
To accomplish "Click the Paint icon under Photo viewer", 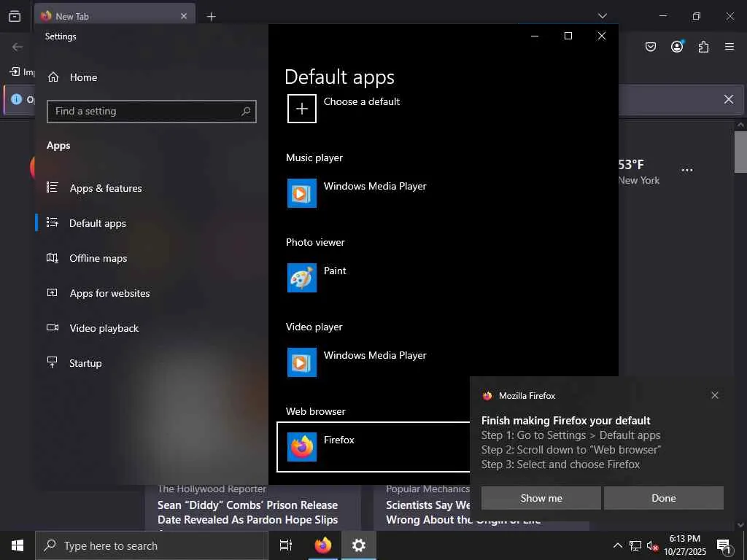I will pyautogui.click(x=301, y=278).
